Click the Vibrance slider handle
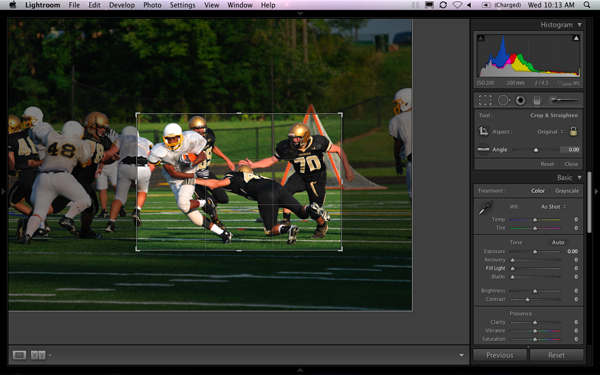This screenshot has width=600, height=375. pos(535,331)
